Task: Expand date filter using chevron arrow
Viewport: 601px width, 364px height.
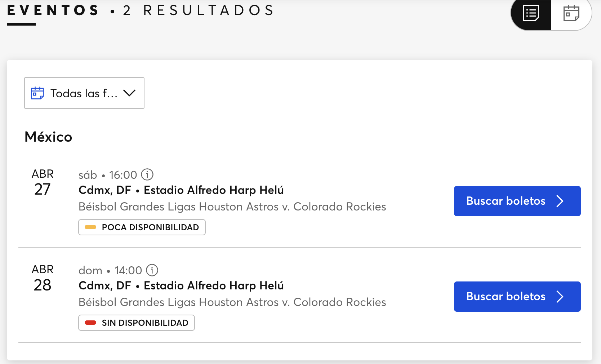Action: [x=129, y=93]
